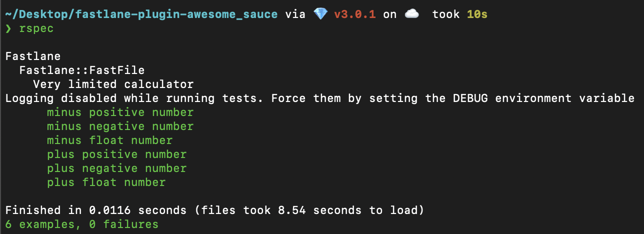Click the cloud icon in the prompt
Viewport: 644px width, 234px height.
pyautogui.click(x=411, y=14)
